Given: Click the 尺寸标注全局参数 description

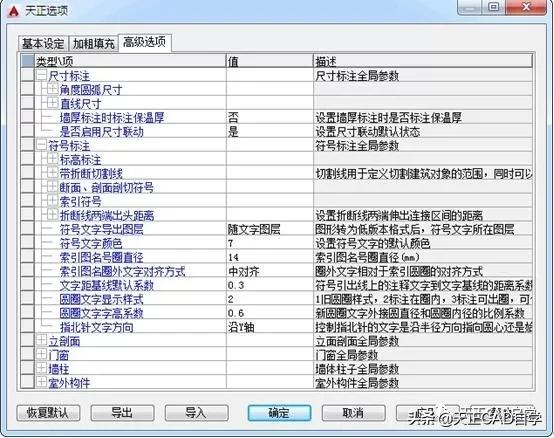Looking at the screenshot, I should [357, 76].
